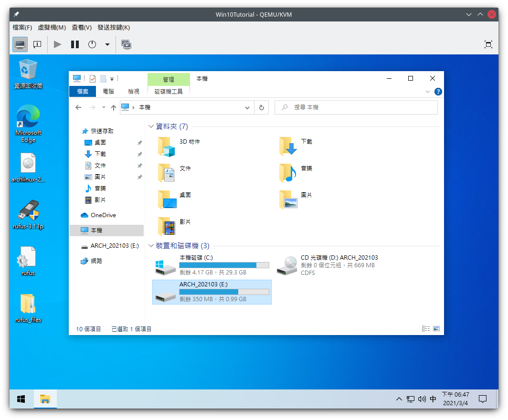Go forward in Explorer navigation
The image size is (508, 420).
(x=93, y=107)
